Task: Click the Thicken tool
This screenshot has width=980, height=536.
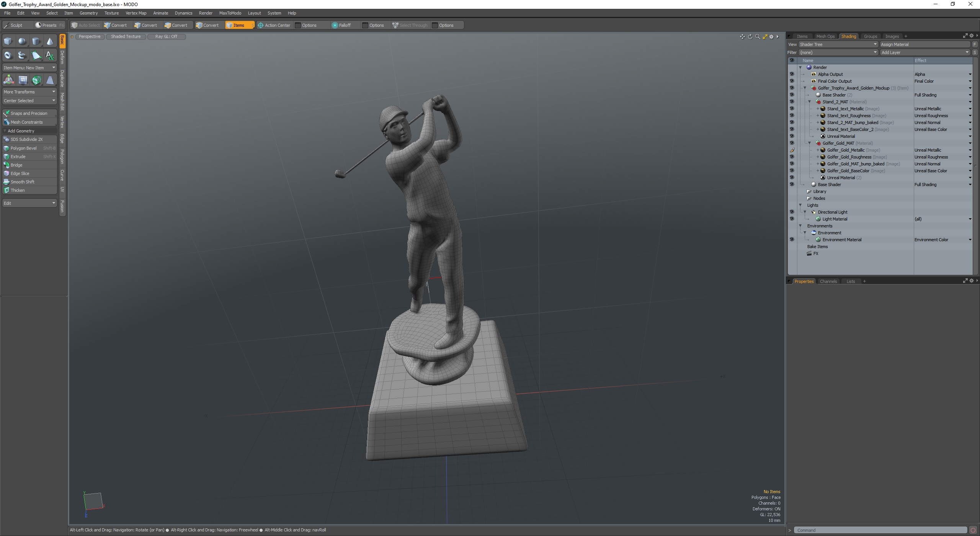Action: pyautogui.click(x=29, y=190)
